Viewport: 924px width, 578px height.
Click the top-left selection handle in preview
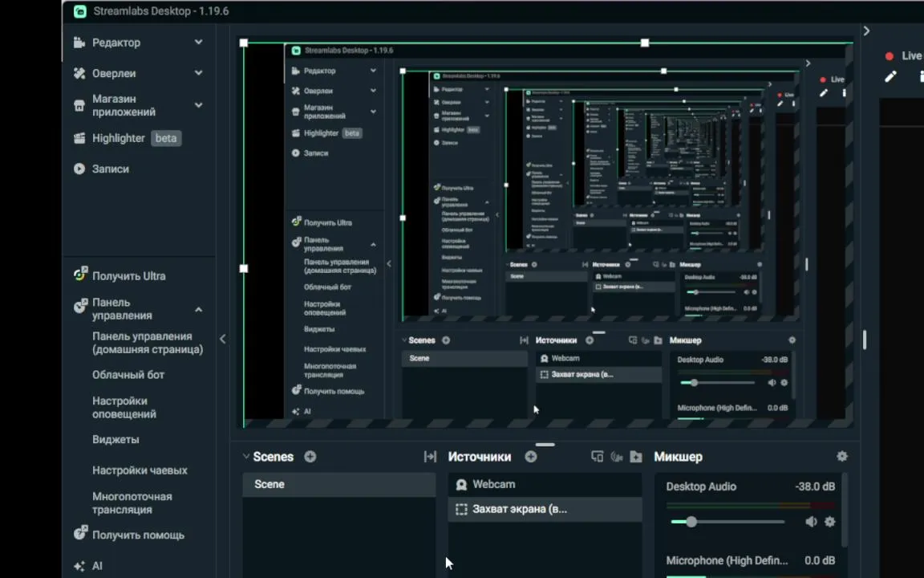(244, 43)
